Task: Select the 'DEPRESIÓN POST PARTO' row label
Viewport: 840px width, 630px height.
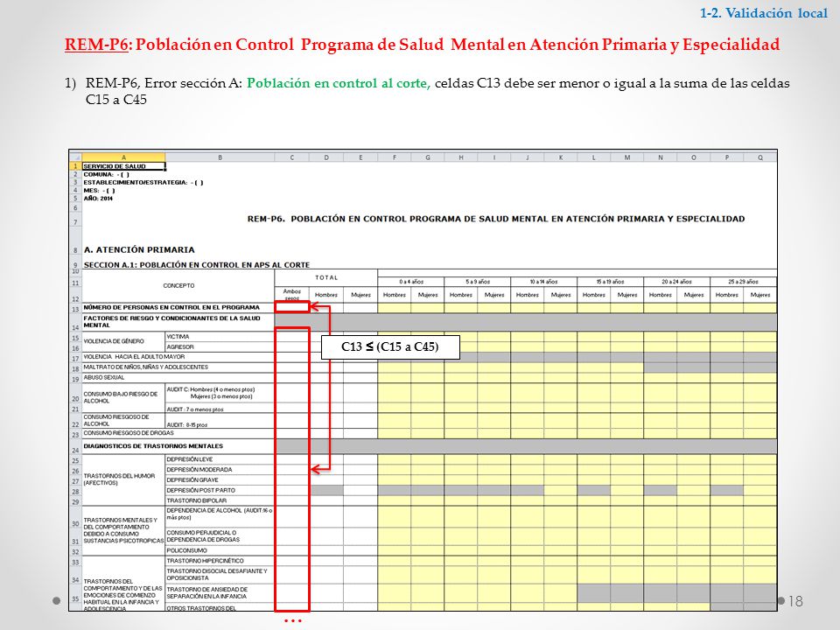Action: [220, 490]
